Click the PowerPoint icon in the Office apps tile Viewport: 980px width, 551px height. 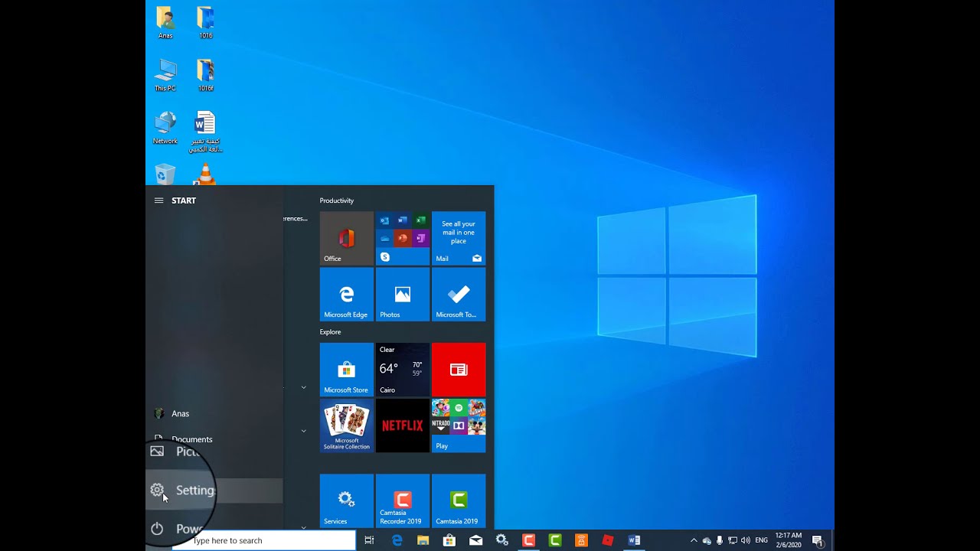tap(403, 239)
